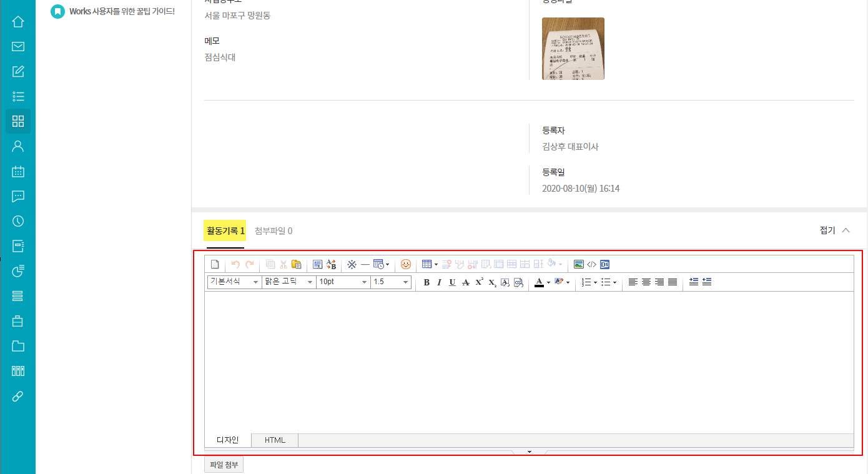
Task: Open the 10pt font size dropdown
Action: click(x=343, y=282)
